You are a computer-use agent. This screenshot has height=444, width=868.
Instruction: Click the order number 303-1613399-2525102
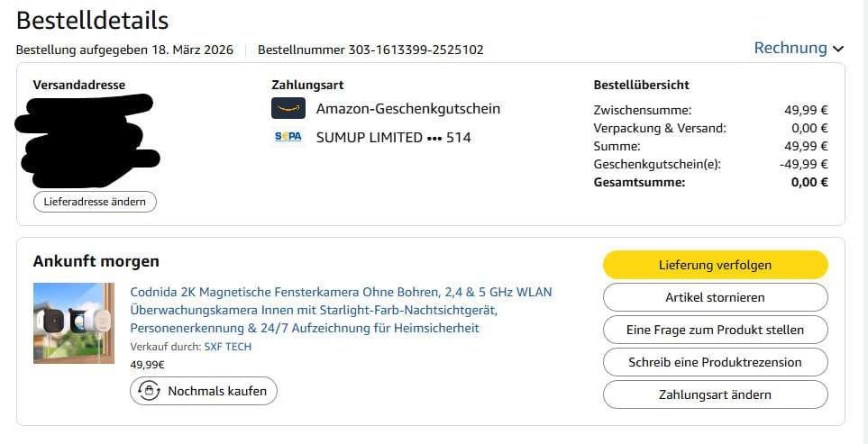coord(416,50)
